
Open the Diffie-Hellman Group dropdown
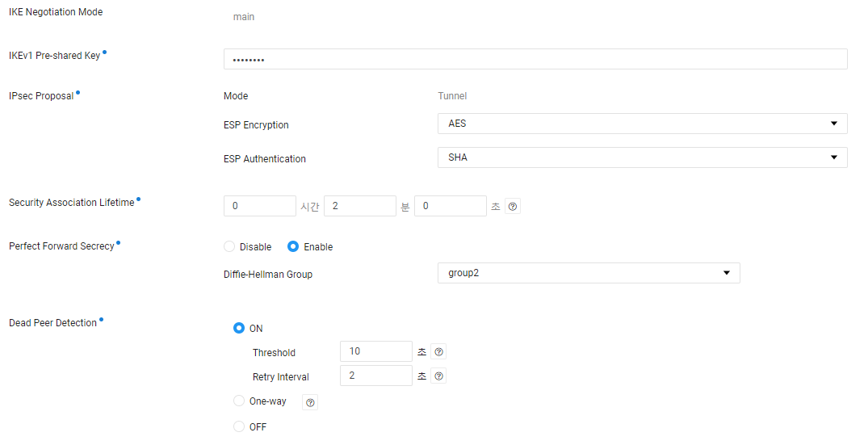589,273
